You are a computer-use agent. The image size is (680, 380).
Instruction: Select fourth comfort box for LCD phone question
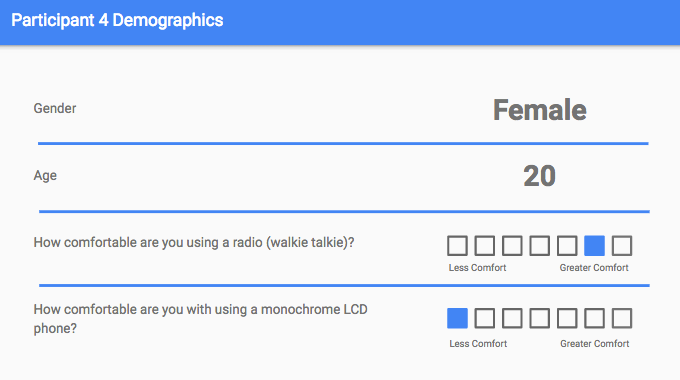[539, 318]
